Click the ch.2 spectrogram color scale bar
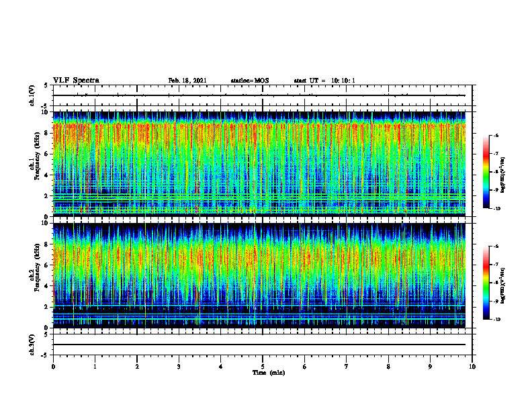The image size is (532, 411). click(486, 283)
